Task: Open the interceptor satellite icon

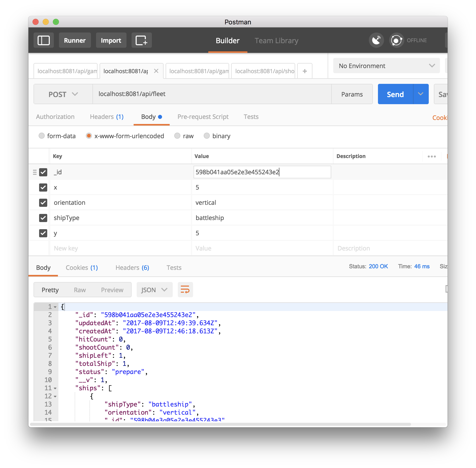Action: (376, 40)
